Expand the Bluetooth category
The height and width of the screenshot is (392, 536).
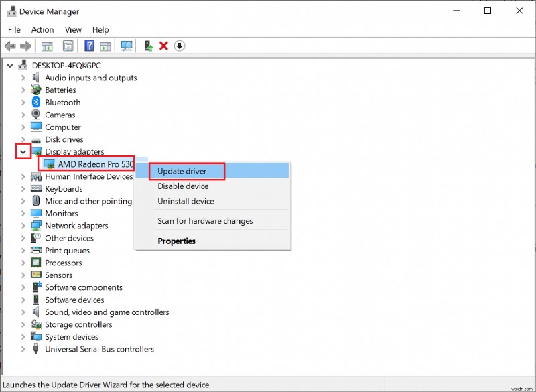click(x=23, y=103)
